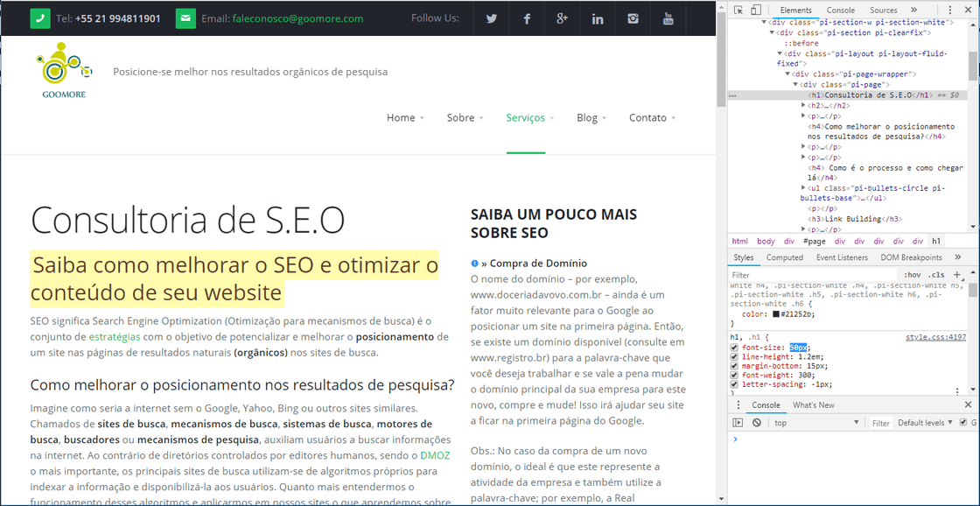Click the YouTube social icon
Viewport: 980px width, 506px height.
point(668,18)
